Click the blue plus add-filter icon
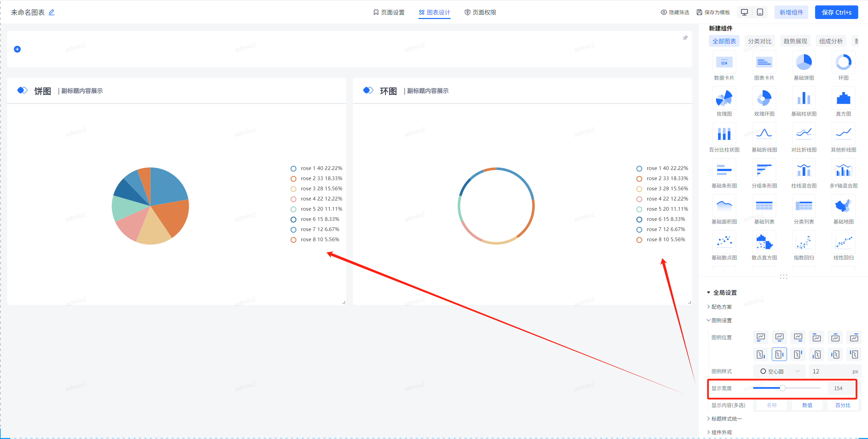 point(17,49)
